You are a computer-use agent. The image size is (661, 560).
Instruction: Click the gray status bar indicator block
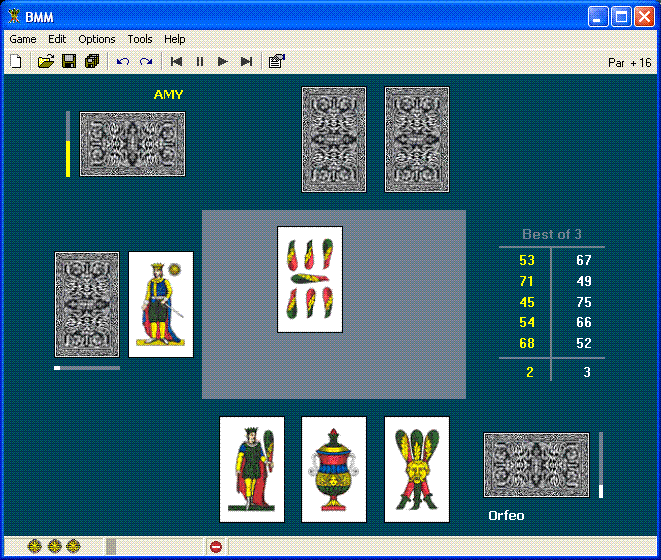[111, 547]
